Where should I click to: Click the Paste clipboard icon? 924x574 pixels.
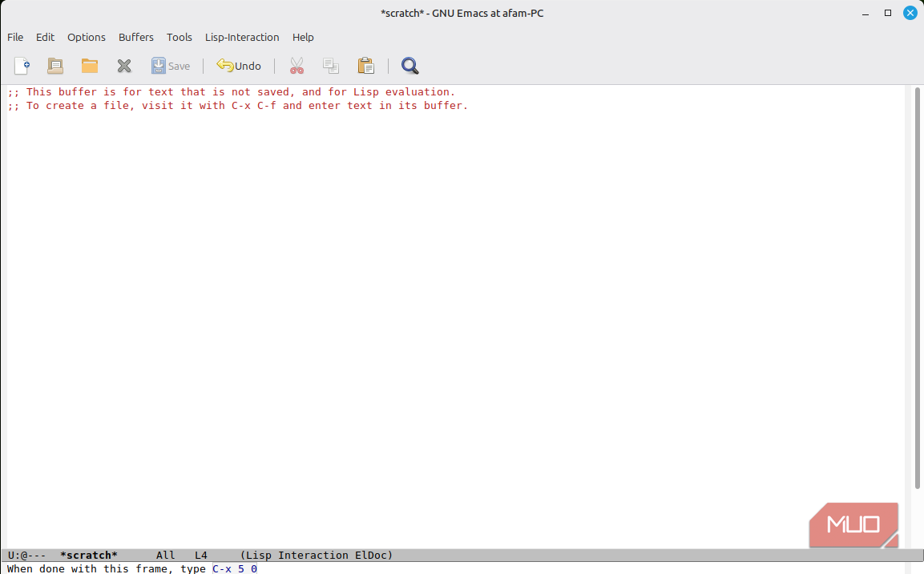pyautogui.click(x=365, y=66)
